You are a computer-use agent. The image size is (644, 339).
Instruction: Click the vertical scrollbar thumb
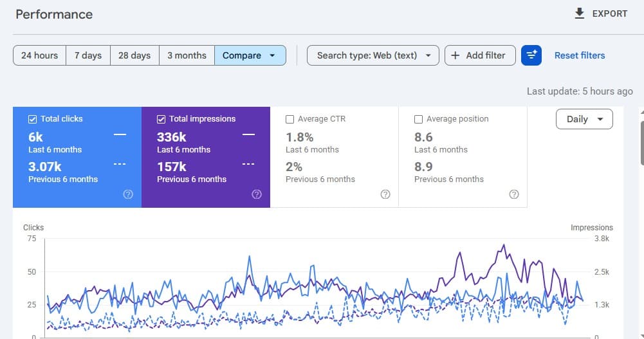641,143
